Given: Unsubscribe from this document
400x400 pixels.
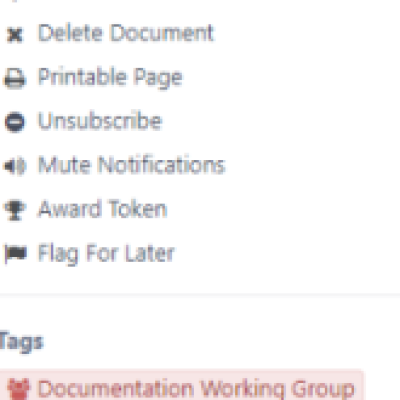Looking at the screenshot, I should 100,121.
